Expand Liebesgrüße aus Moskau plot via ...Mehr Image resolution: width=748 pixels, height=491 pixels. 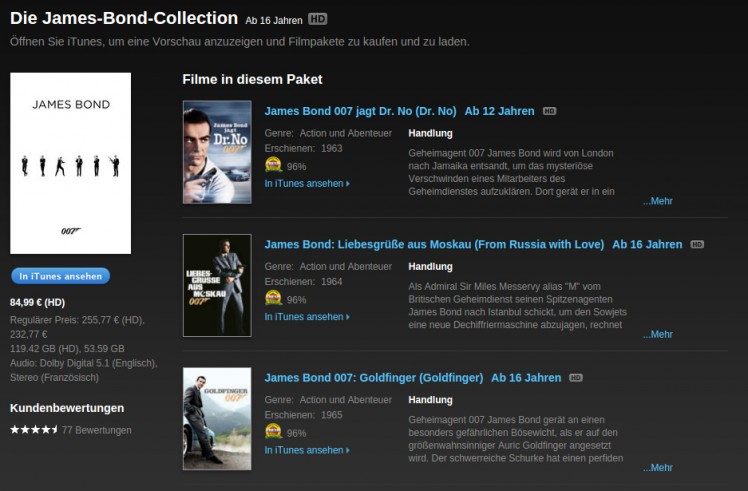pyautogui.click(x=657, y=334)
